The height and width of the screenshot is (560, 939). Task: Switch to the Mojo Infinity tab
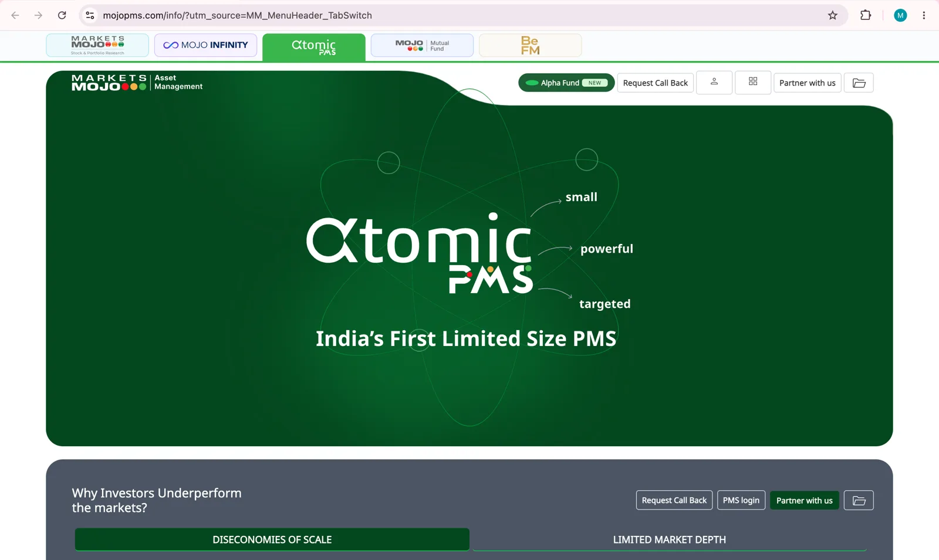coord(205,45)
